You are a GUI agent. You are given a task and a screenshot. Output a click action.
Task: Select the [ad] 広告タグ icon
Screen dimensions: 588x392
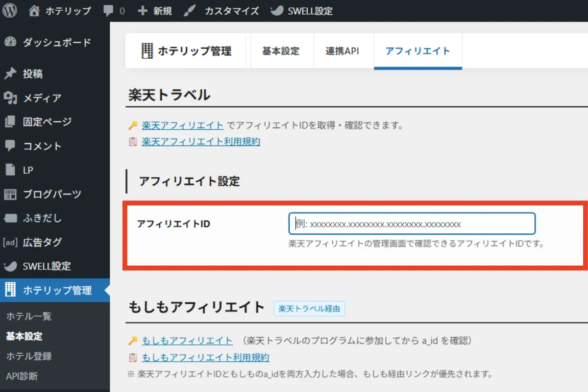[x=11, y=242]
